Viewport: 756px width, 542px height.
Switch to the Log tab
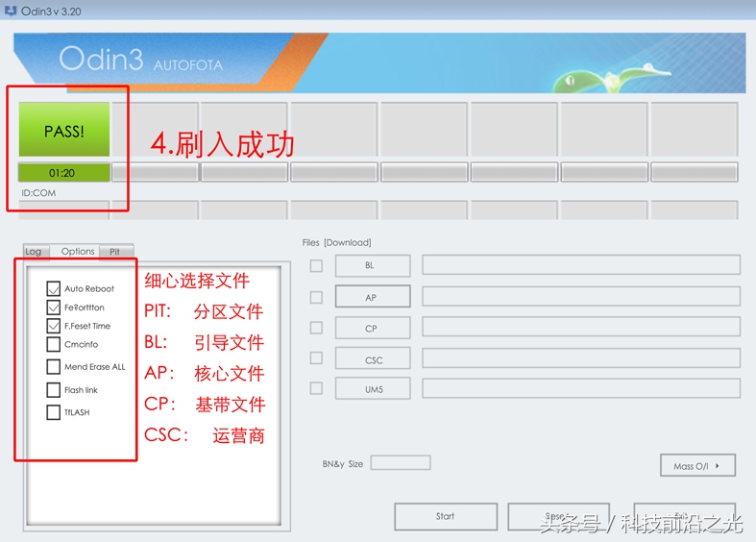(37, 252)
